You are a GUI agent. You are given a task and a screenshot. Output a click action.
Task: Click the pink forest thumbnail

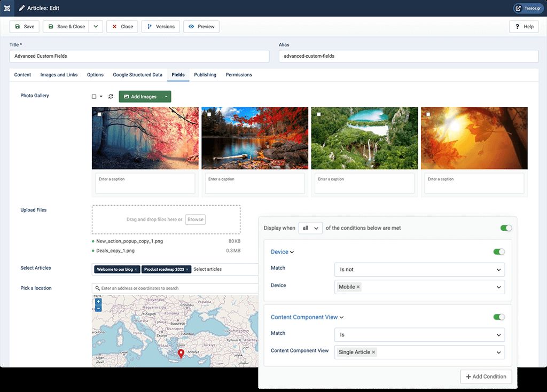point(145,138)
